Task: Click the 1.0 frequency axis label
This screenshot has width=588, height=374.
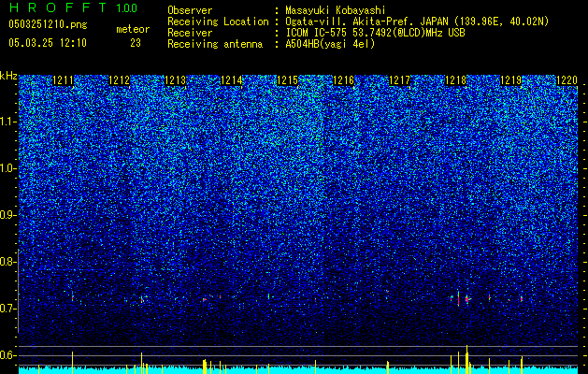Action: point(7,168)
